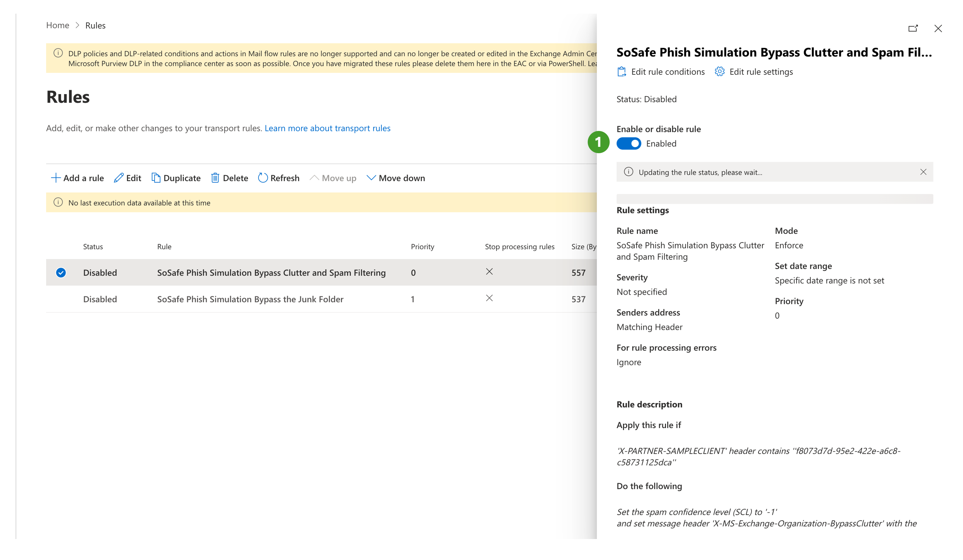Click Move up arrow button

point(314,178)
